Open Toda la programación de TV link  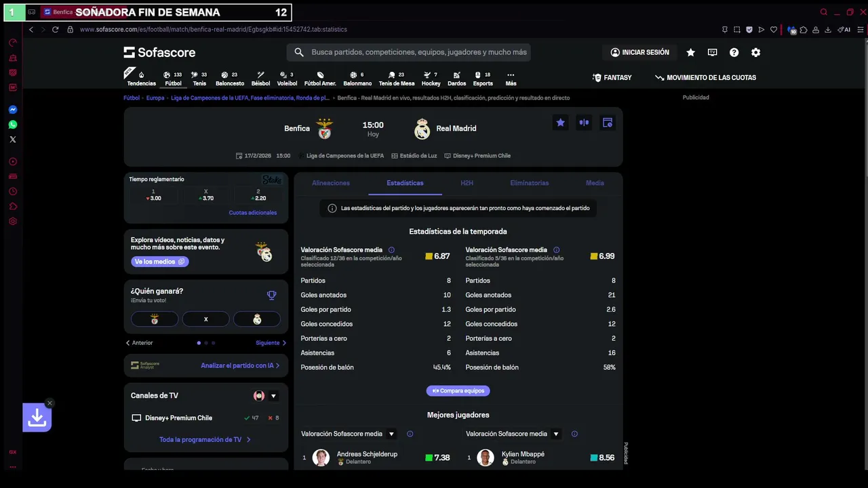205,440
